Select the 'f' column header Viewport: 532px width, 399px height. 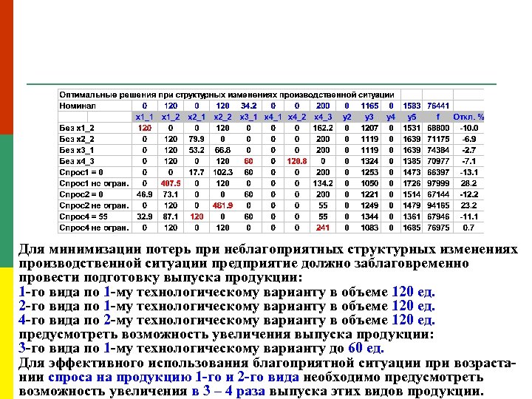(x=438, y=117)
